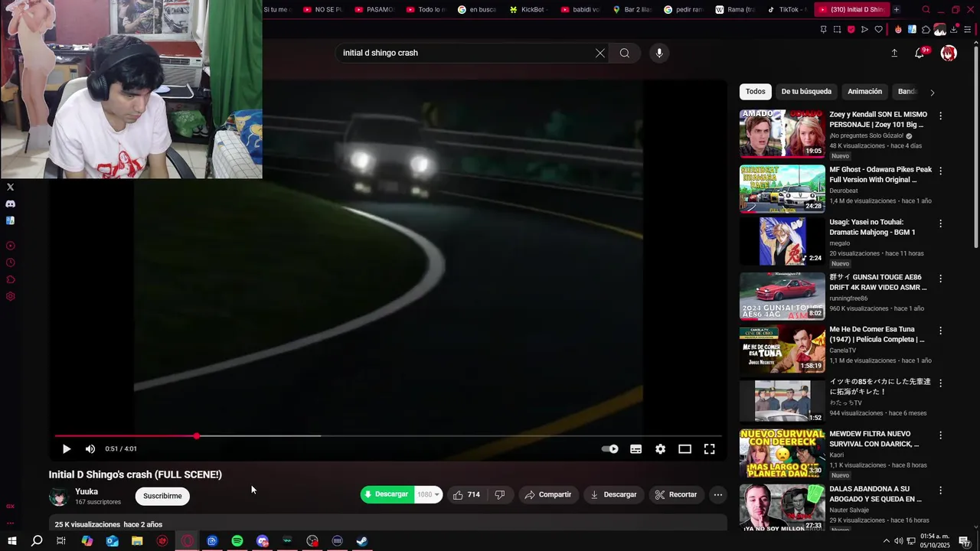Open options for Me He De Comer video
The height and width of the screenshot is (551, 980).
coord(941,331)
